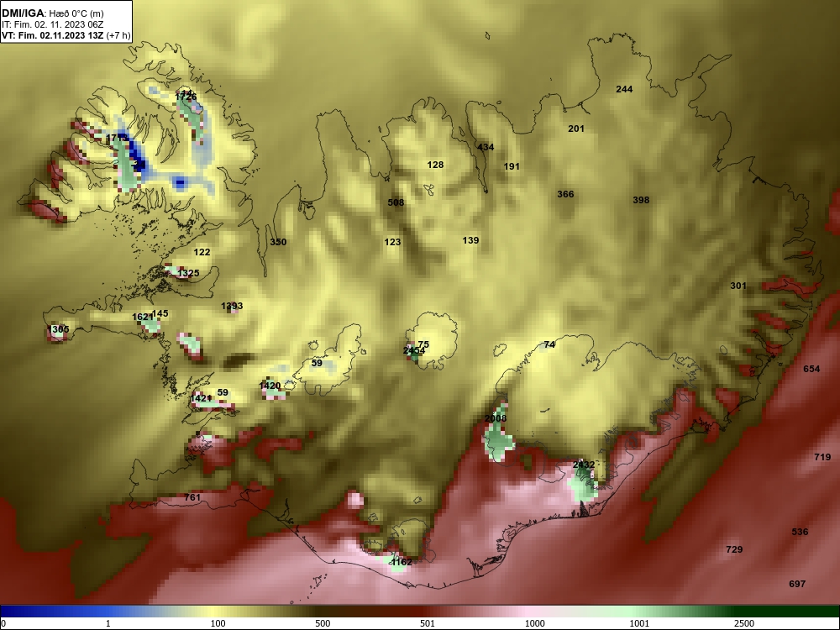
Task: Click the legend tick label 2500
Action: click(x=744, y=623)
